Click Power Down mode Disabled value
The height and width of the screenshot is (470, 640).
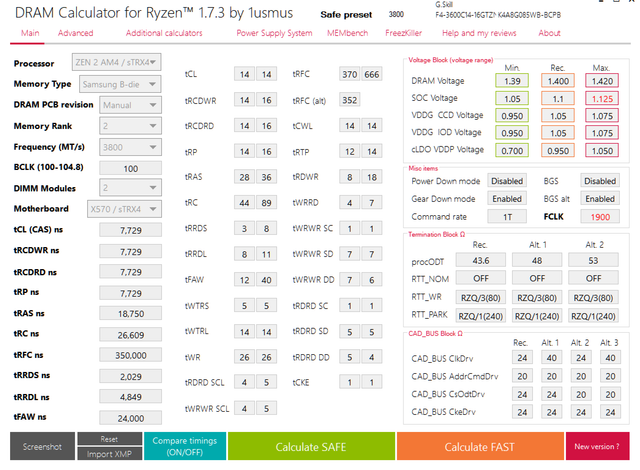coord(507,181)
